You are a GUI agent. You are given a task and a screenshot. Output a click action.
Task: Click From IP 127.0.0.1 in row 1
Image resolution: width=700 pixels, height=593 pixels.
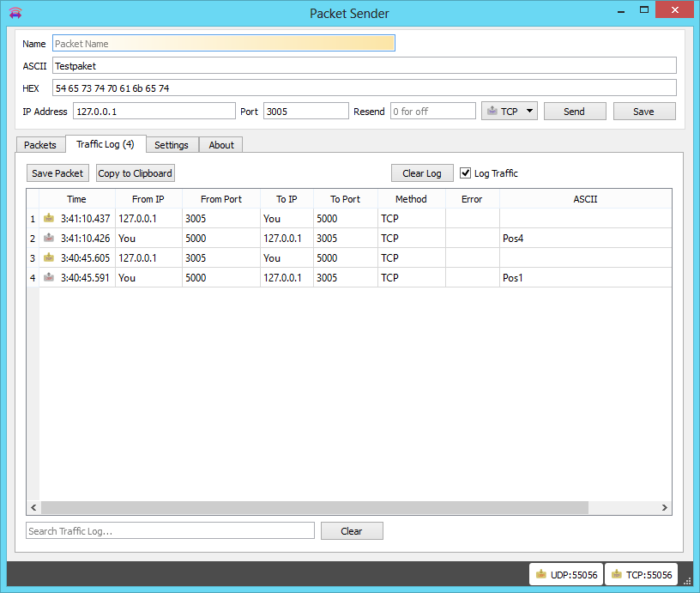(x=148, y=219)
